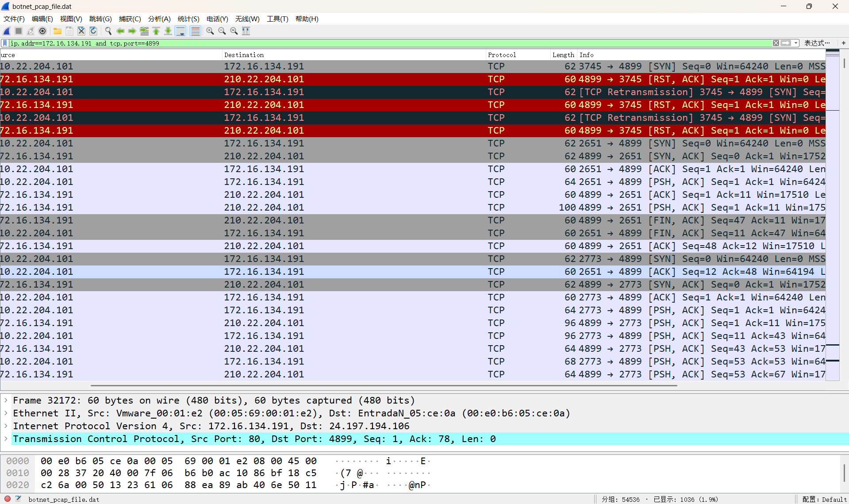Screen dimensions: 849x504
Task: Select the packet with Seq=12 Ack=48
Action: [413, 272]
